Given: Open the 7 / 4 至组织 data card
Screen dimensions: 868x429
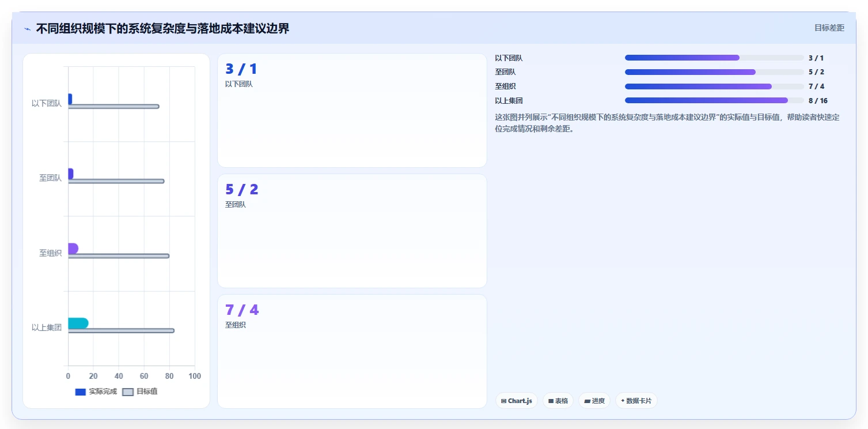Looking at the screenshot, I should pyautogui.click(x=352, y=351).
